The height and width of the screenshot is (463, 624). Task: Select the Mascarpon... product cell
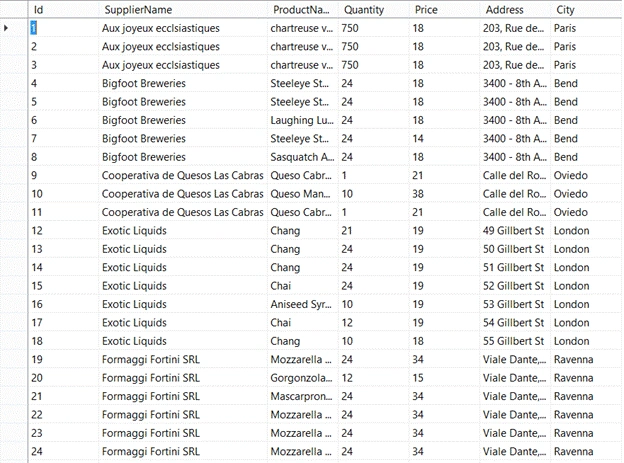(303, 396)
